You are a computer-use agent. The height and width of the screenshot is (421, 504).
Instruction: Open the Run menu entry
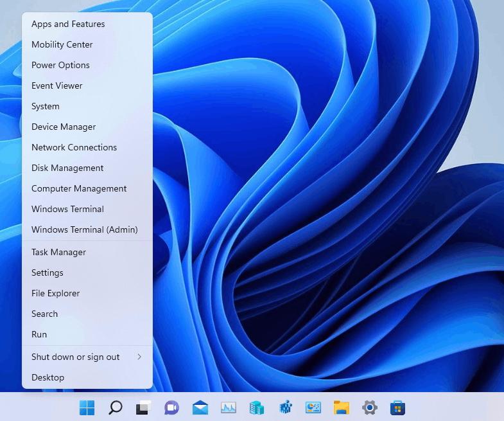87,335
